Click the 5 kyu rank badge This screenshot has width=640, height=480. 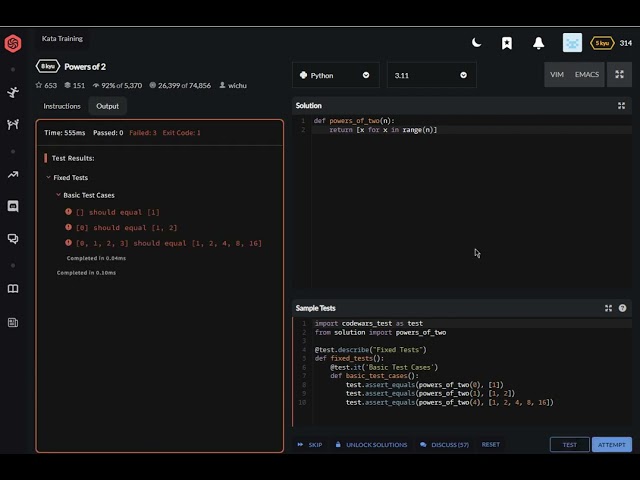(x=602, y=43)
